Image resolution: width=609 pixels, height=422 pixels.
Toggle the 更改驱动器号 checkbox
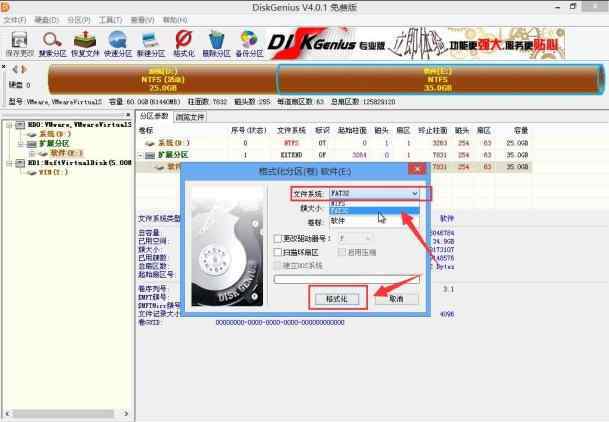[x=278, y=238]
